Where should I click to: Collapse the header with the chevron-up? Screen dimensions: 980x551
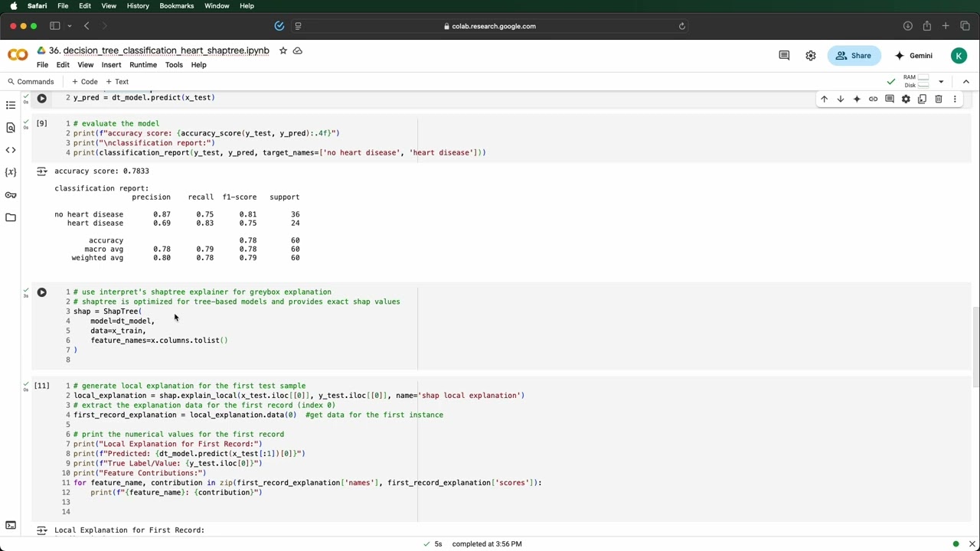coord(965,81)
